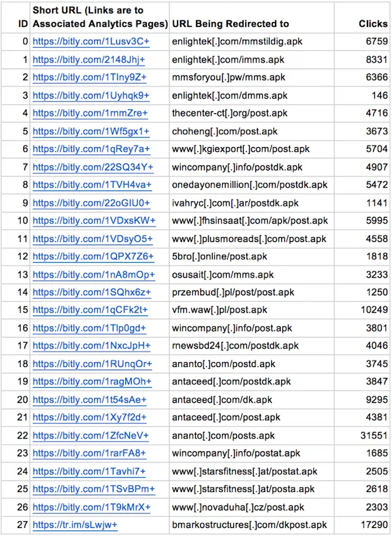This screenshot has height=536, width=392.
Task: Open the bitly.com/1Uyhqk9+ link
Action: pos(91,96)
